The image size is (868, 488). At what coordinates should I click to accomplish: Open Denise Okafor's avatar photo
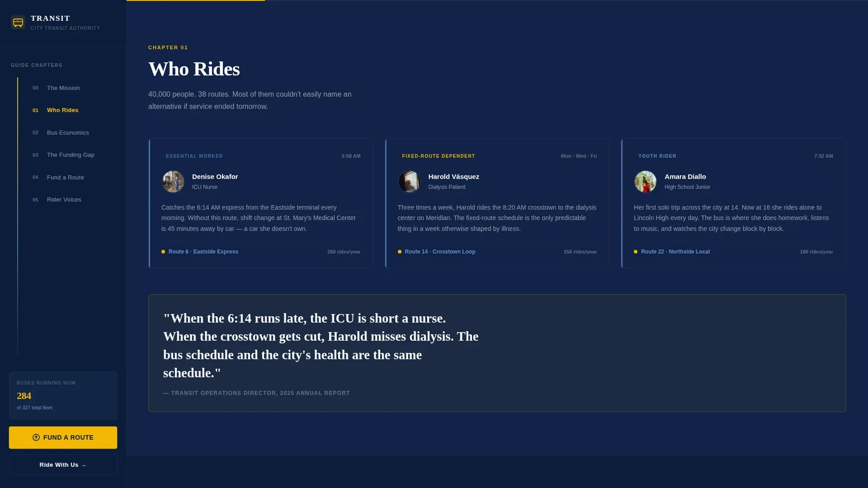[173, 182]
